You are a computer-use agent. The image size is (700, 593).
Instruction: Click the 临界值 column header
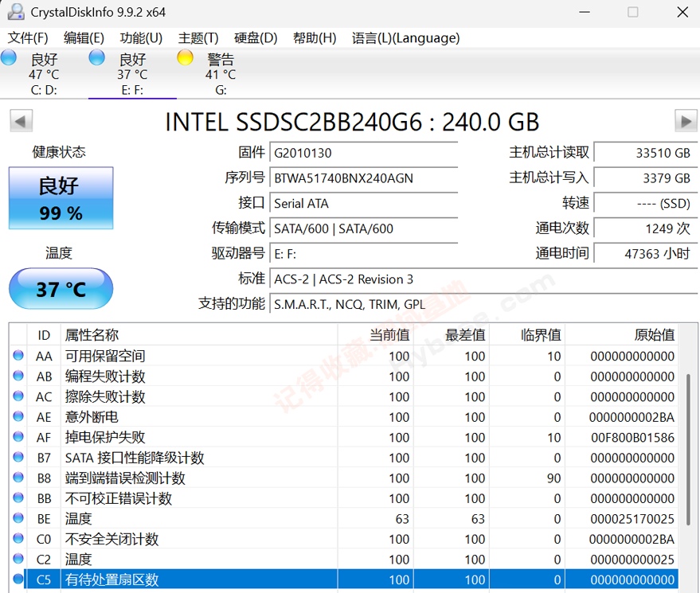pyautogui.click(x=526, y=334)
